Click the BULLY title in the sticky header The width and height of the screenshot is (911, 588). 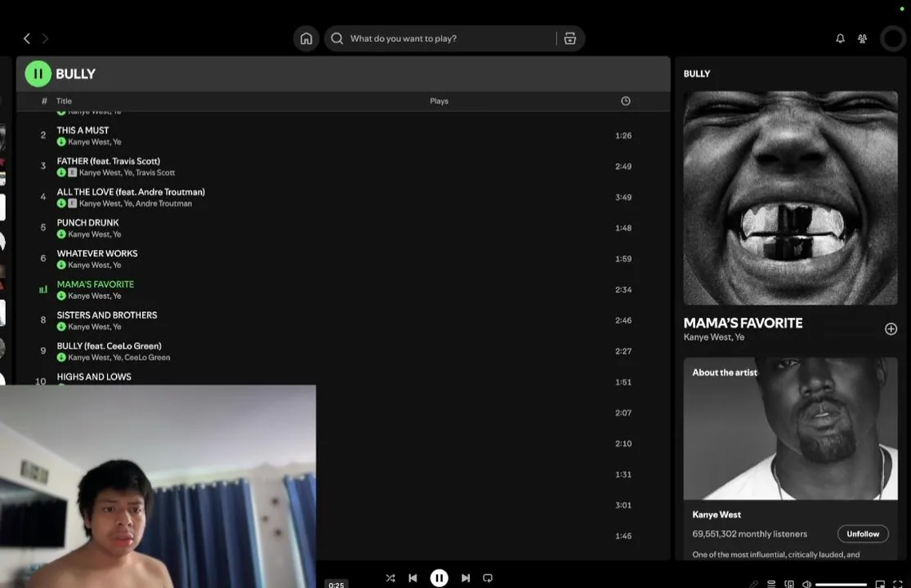pyautogui.click(x=75, y=73)
